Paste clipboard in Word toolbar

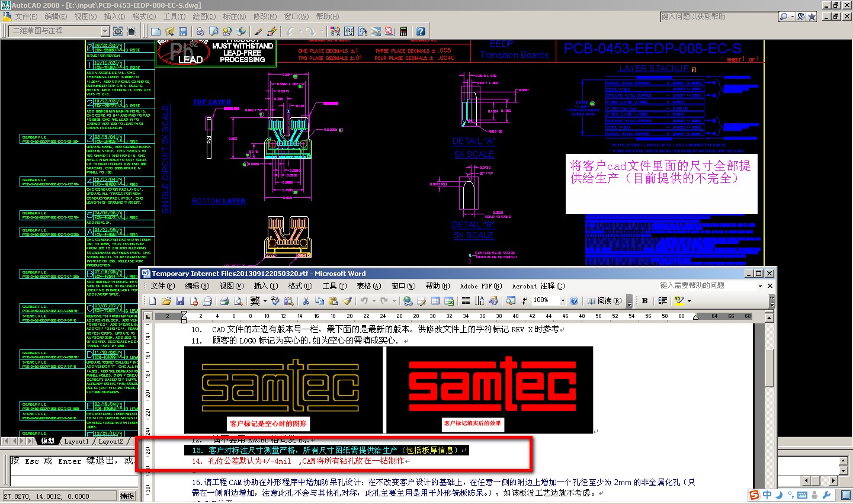point(333,301)
